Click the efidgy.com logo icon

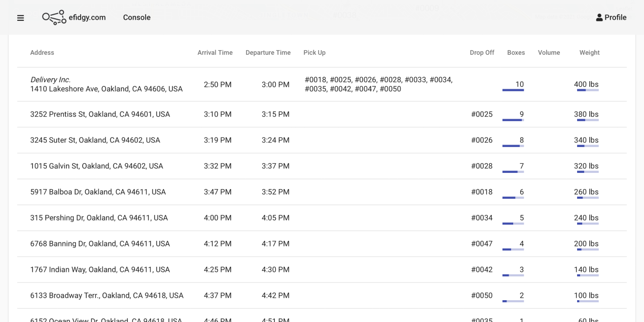pos(54,18)
